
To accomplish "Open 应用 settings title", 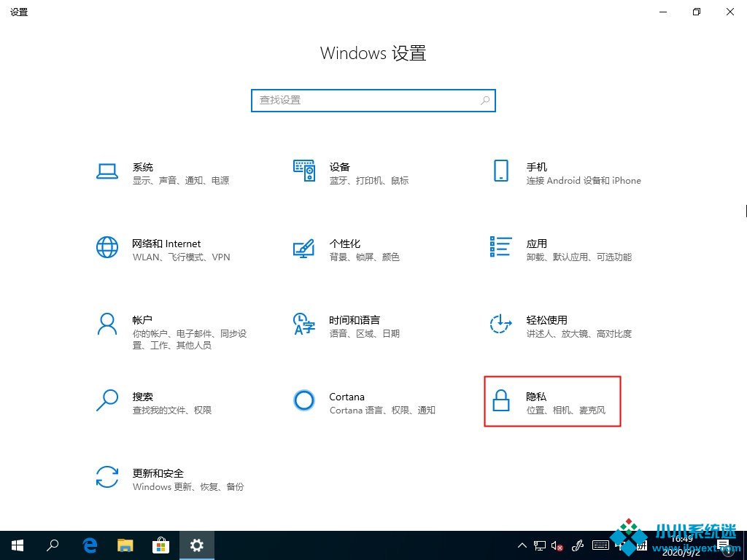I will click(536, 244).
